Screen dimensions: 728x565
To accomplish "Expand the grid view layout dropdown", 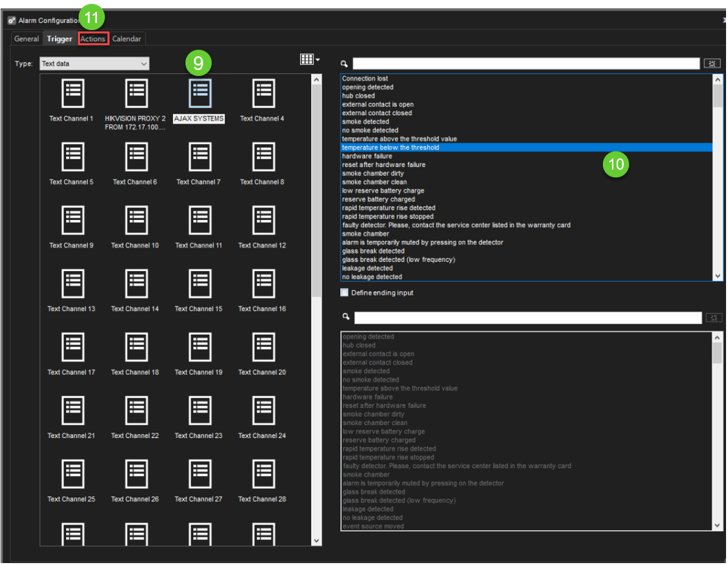I will pos(310,60).
